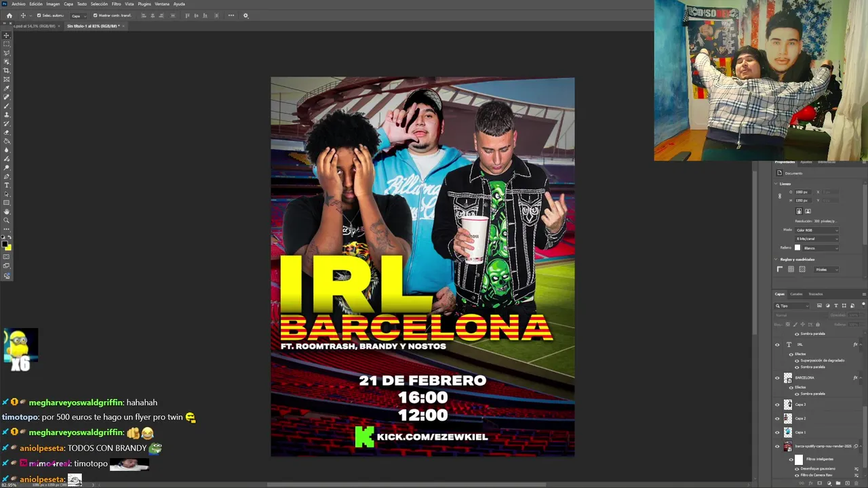Open the Archivo menu
The width and height of the screenshot is (868, 488).
[x=18, y=4]
